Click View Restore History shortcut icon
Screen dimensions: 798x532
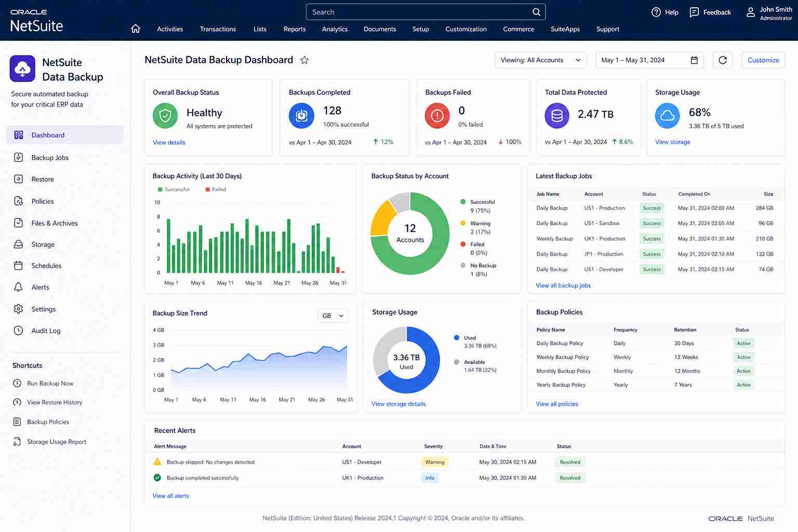coord(17,402)
